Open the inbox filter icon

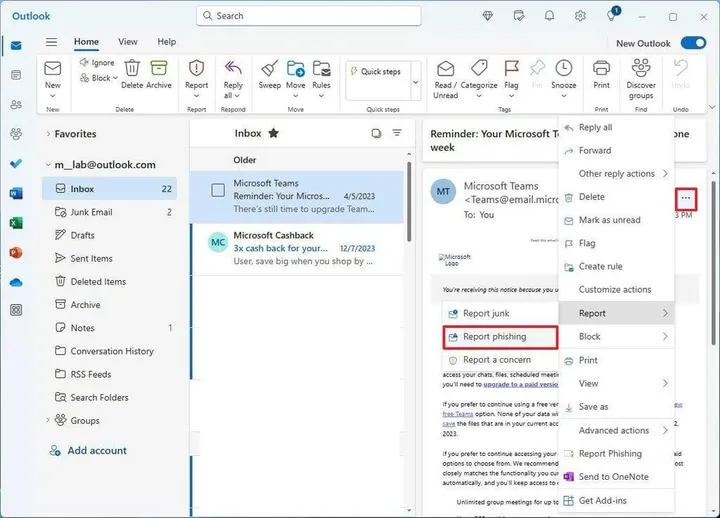(397, 133)
